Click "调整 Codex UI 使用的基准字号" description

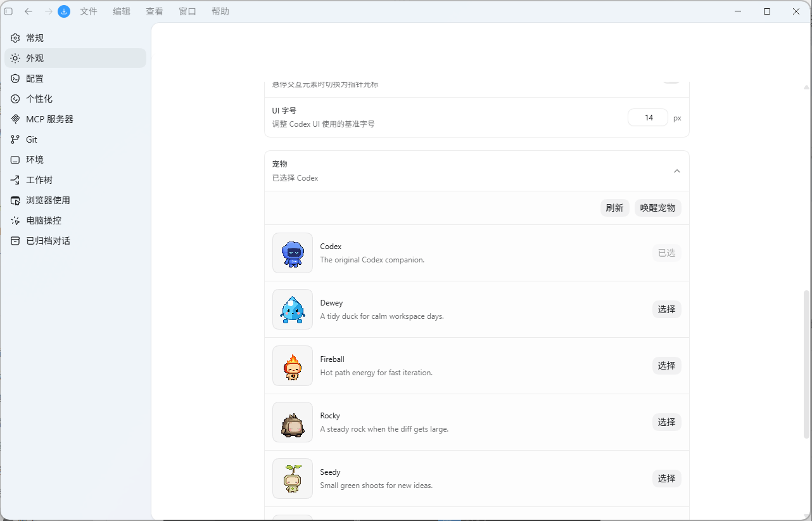click(324, 124)
